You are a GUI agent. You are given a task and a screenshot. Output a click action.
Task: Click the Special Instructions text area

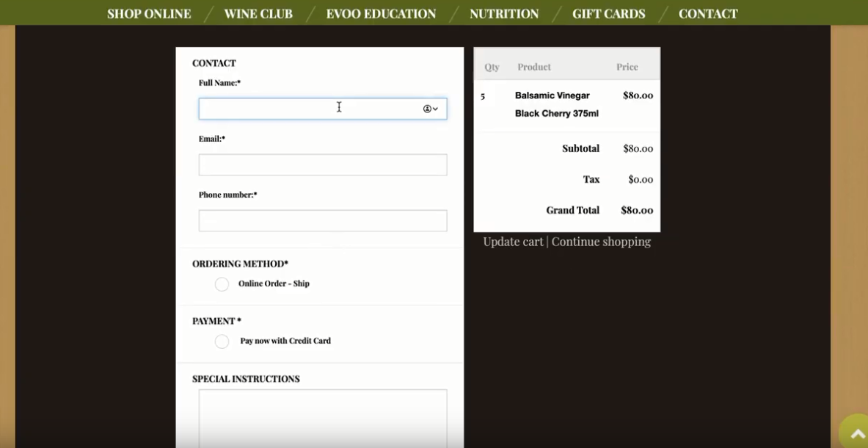tap(323, 418)
